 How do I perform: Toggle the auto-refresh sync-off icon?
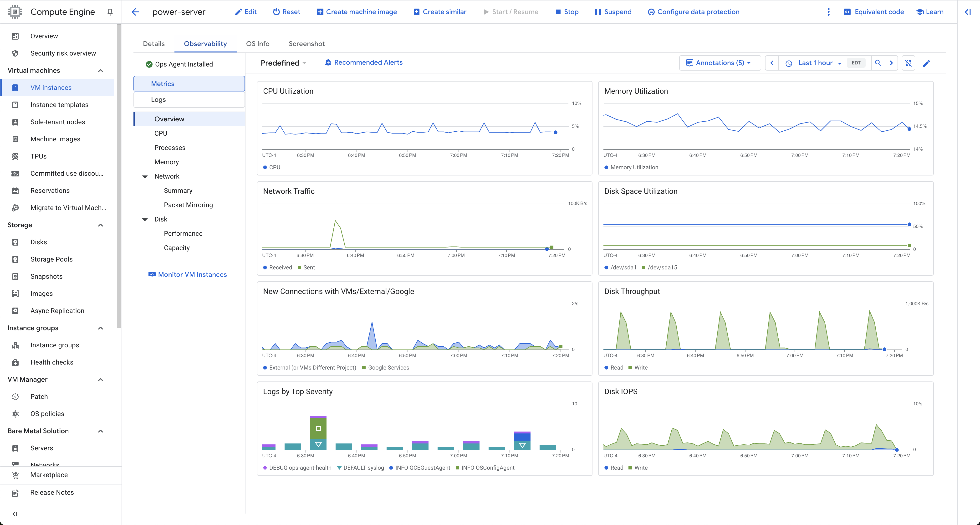tap(908, 63)
